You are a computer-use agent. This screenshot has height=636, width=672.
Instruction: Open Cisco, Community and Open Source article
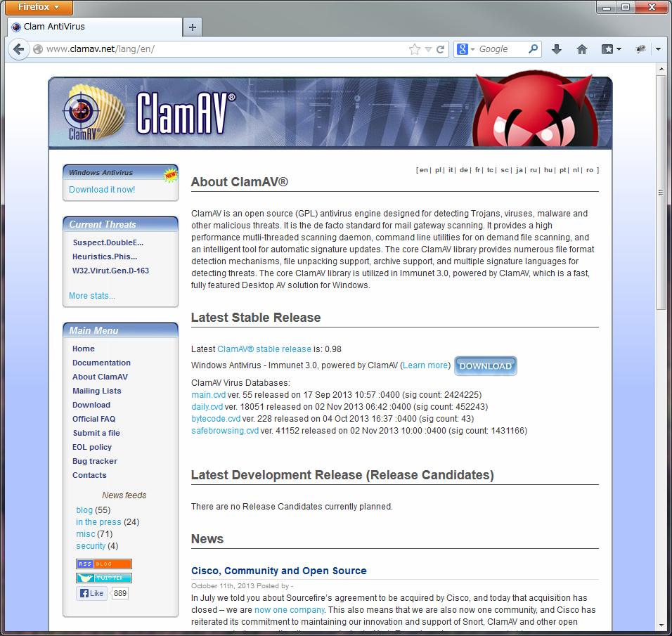279,571
